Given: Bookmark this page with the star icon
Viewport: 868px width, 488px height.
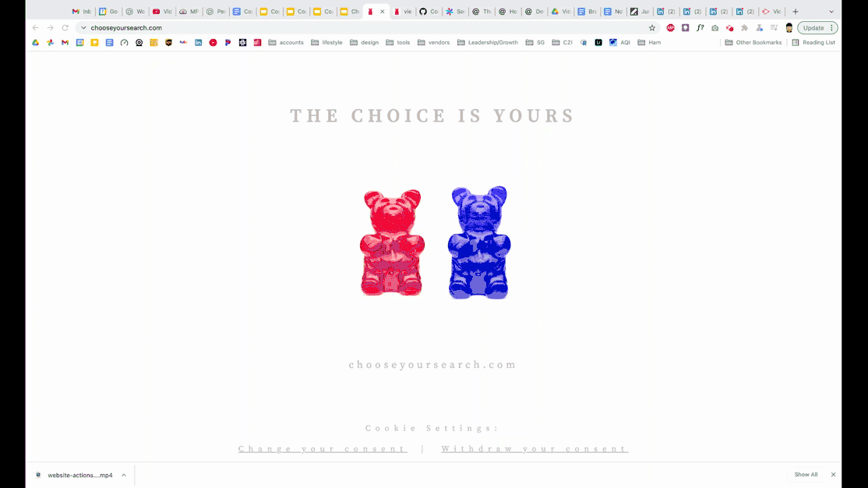Looking at the screenshot, I should 652,28.
